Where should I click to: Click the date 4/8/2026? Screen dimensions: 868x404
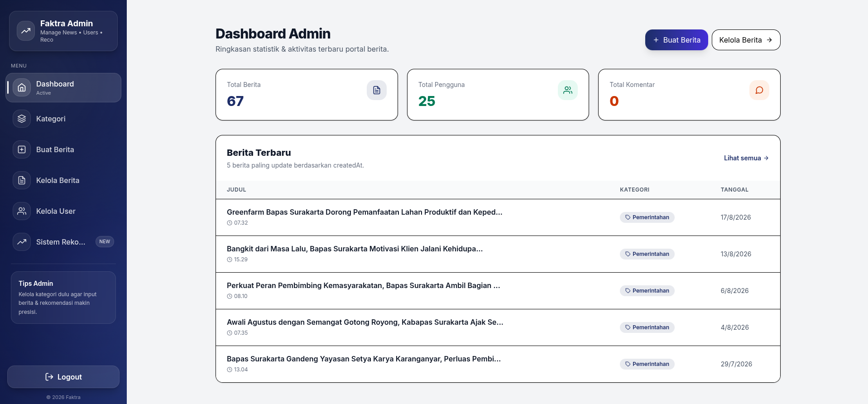pyautogui.click(x=734, y=327)
